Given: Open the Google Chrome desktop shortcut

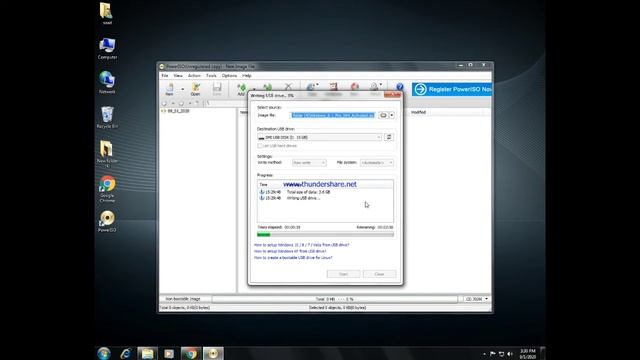Looking at the screenshot, I should 107,189.
